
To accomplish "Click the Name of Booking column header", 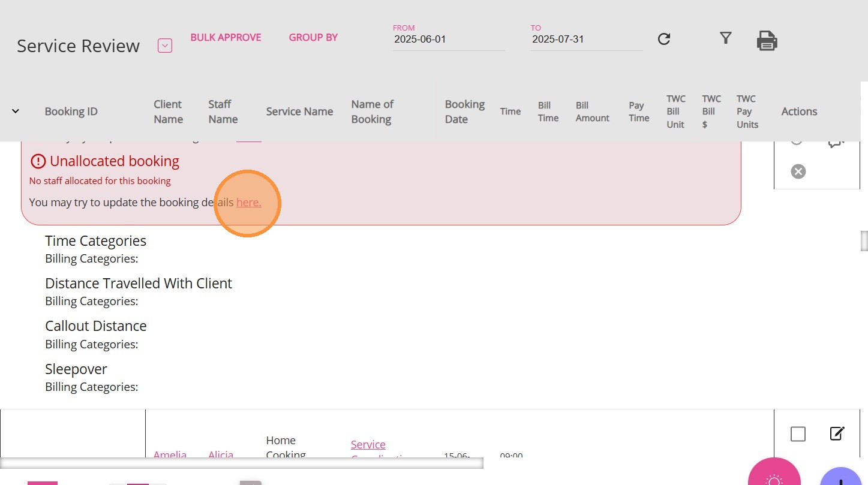I will (x=373, y=112).
